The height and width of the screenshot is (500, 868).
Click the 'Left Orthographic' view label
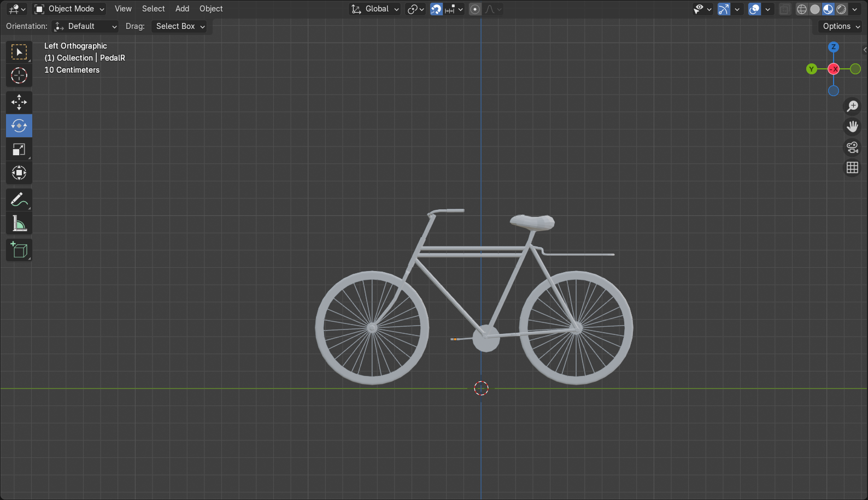click(75, 46)
